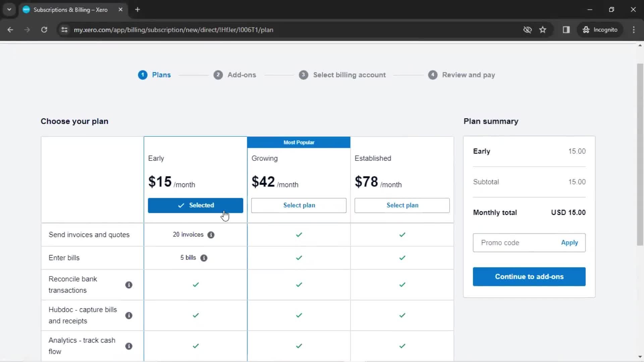The height and width of the screenshot is (362, 644).
Task: Click the Growing checkmark for Hubdoc row
Action: [299, 315]
